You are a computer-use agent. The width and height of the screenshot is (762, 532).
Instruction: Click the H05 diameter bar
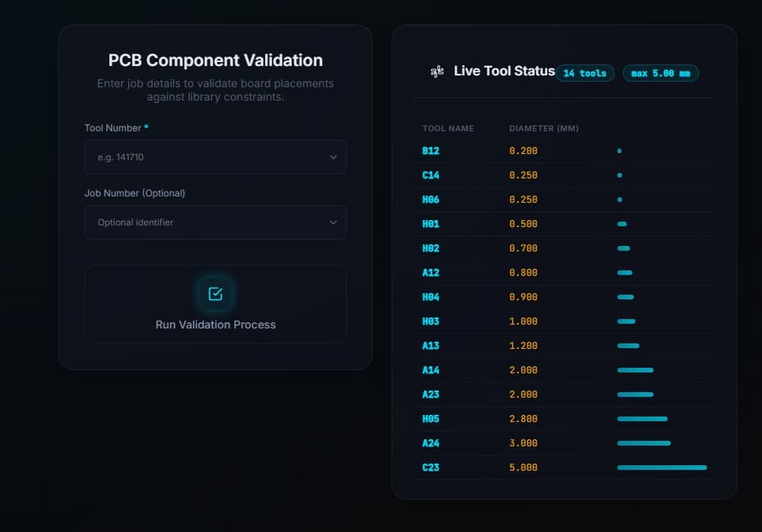coord(642,418)
